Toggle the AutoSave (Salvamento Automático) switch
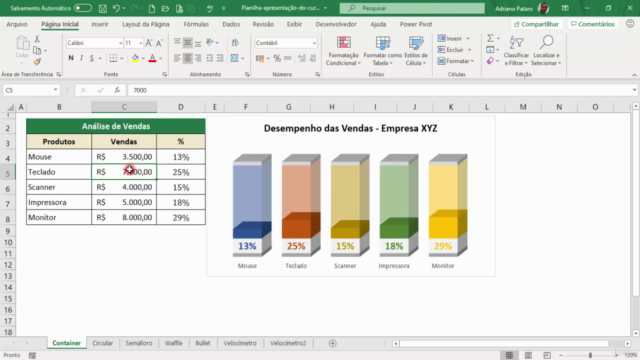640x360 pixels. (83, 8)
